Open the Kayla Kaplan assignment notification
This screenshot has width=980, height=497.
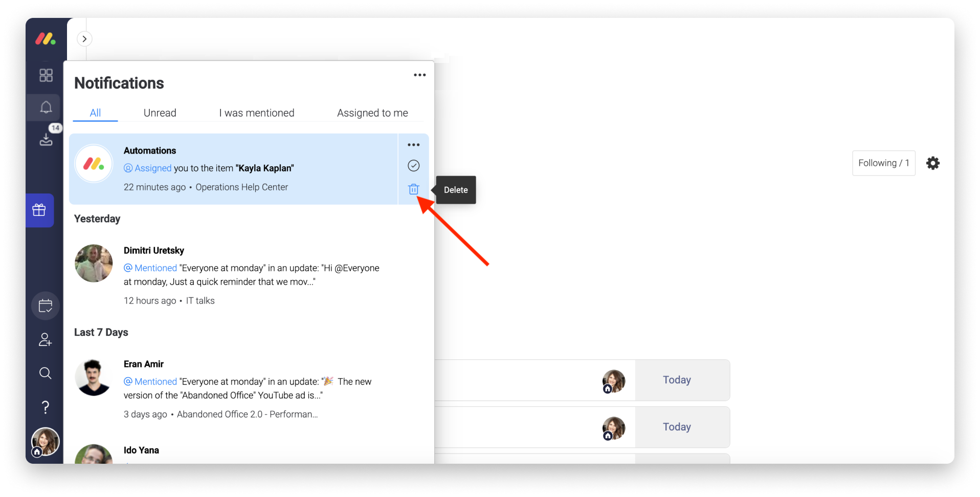click(233, 169)
